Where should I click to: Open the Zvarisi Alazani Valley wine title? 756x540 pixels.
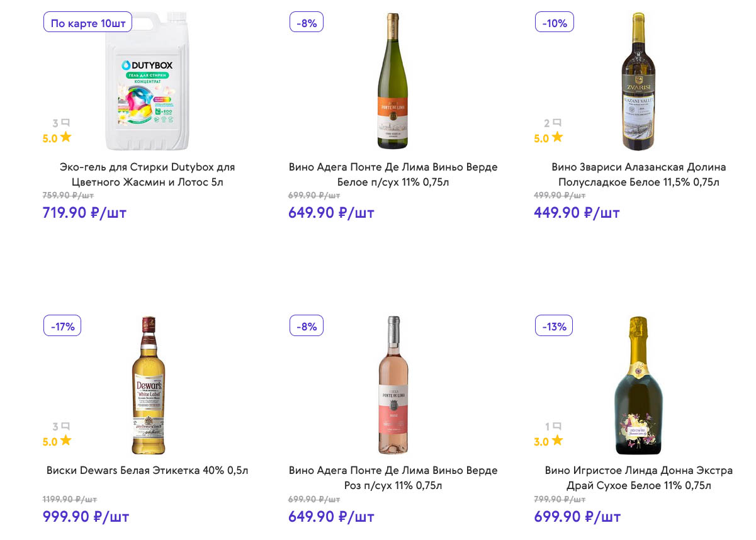(638, 174)
